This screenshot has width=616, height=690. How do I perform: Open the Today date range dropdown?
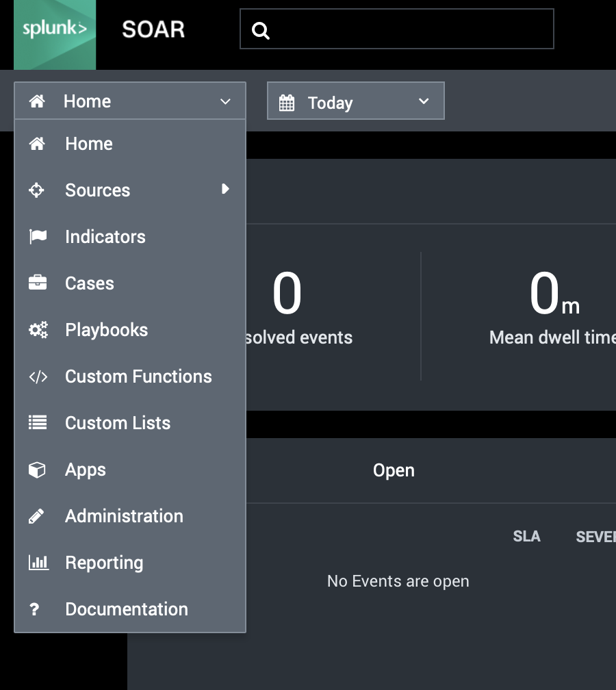tap(355, 101)
